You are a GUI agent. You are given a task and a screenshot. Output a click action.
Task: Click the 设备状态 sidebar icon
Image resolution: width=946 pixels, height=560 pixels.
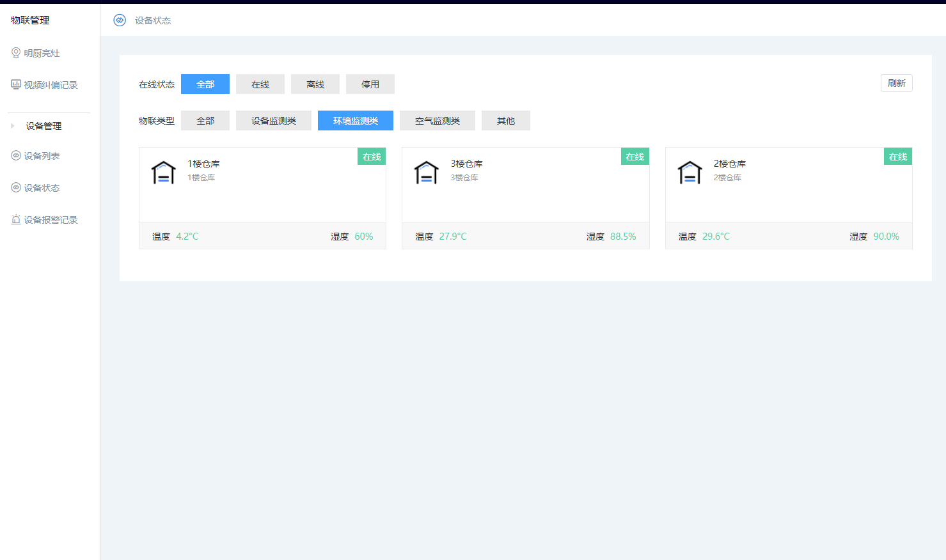coord(16,187)
